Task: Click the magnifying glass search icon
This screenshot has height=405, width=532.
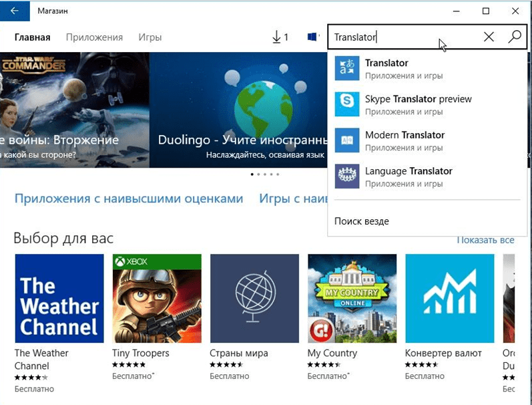Action: (514, 37)
